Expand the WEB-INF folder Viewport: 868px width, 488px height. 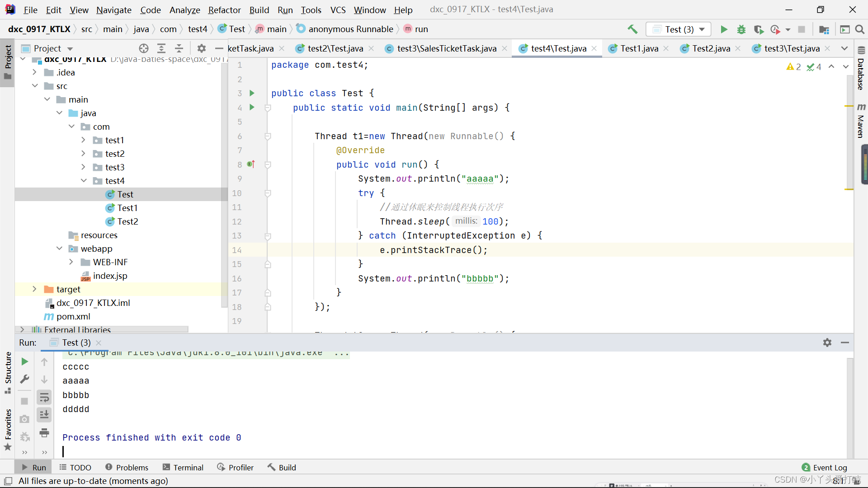(71, 262)
